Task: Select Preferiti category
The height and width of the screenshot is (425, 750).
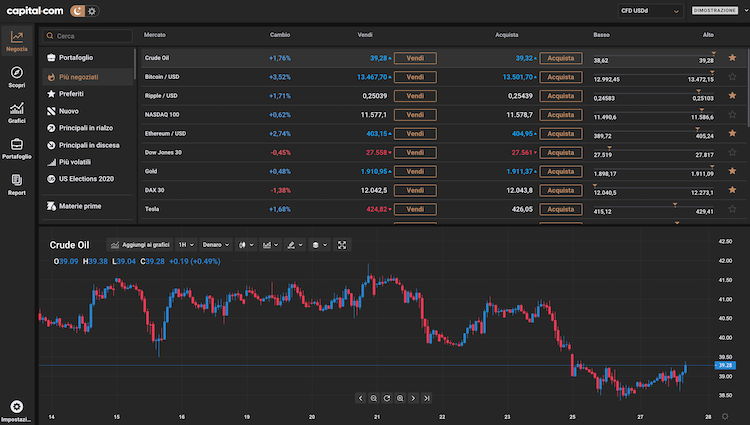Action: click(x=88, y=94)
